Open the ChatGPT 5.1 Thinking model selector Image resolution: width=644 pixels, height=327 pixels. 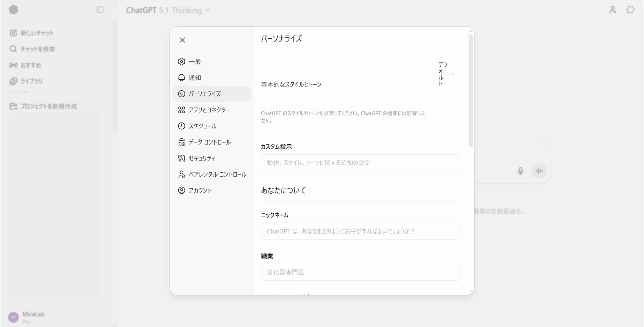168,10
